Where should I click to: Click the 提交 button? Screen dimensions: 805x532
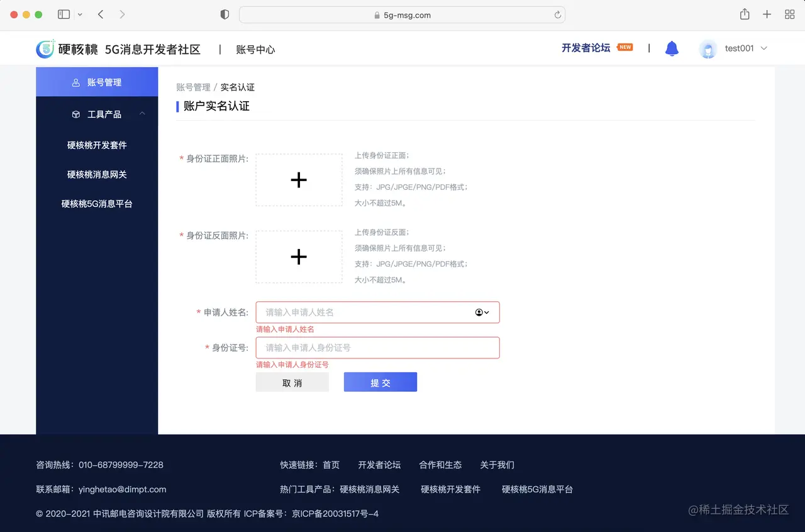point(380,382)
